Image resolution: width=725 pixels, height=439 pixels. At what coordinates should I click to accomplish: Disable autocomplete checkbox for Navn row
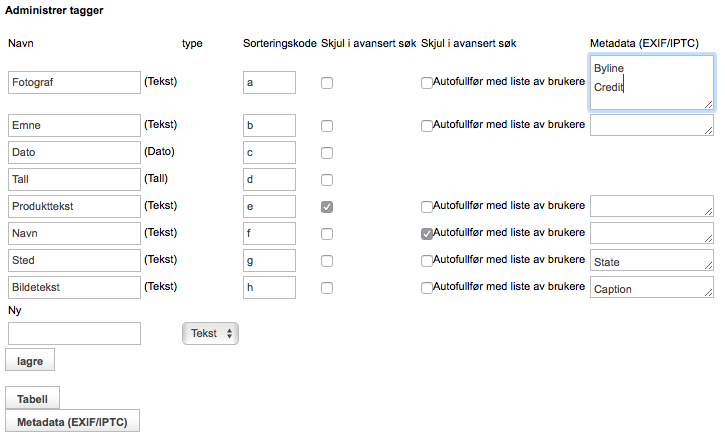click(x=427, y=234)
